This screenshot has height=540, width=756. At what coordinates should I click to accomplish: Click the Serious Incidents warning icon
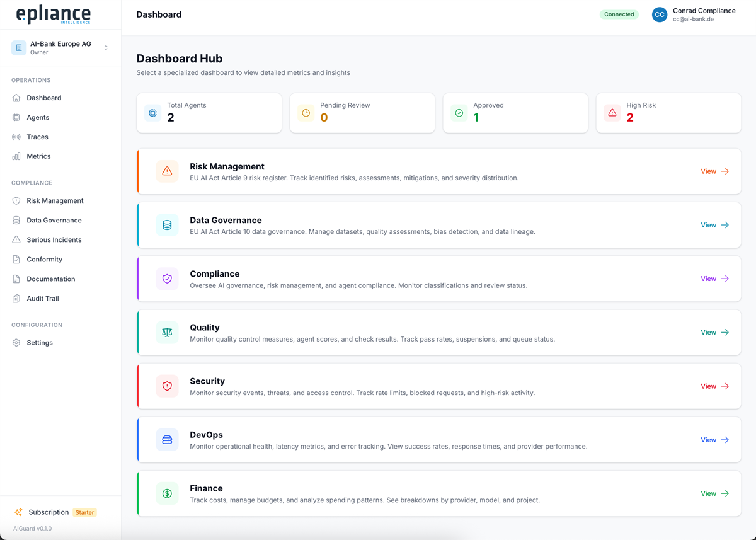click(x=16, y=239)
